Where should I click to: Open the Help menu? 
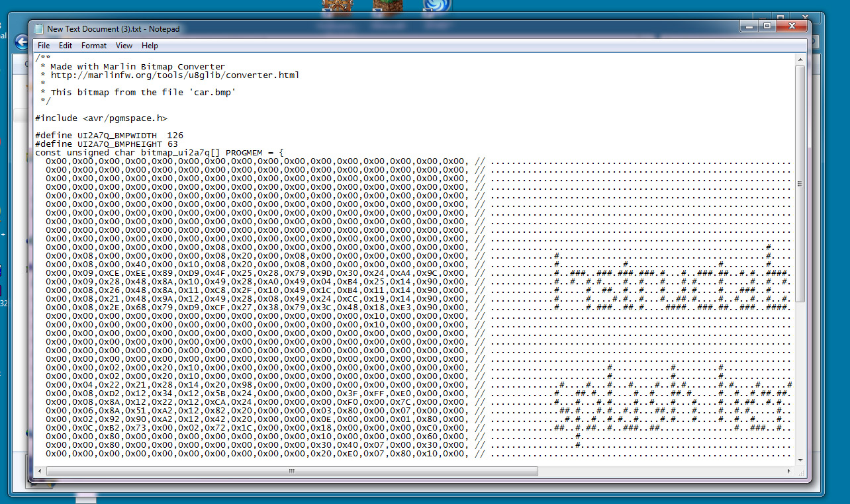(150, 46)
